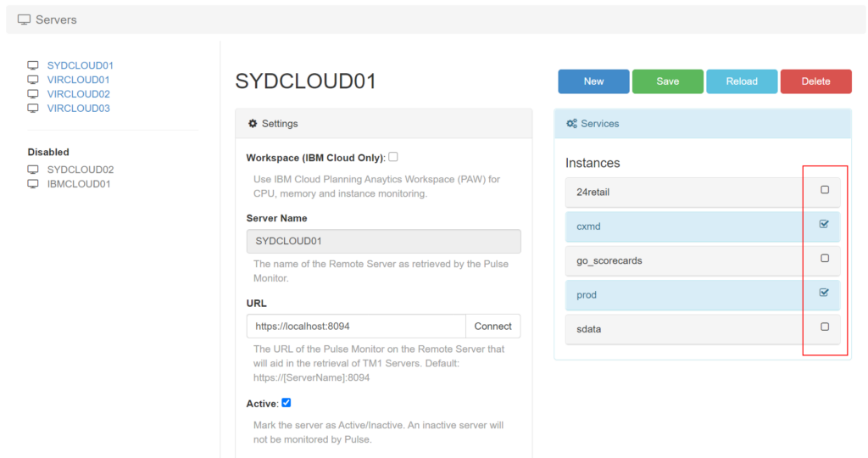Image resolution: width=868 pixels, height=458 pixels.
Task: Check the 24retail instance checkbox
Action: coord(824,190)
